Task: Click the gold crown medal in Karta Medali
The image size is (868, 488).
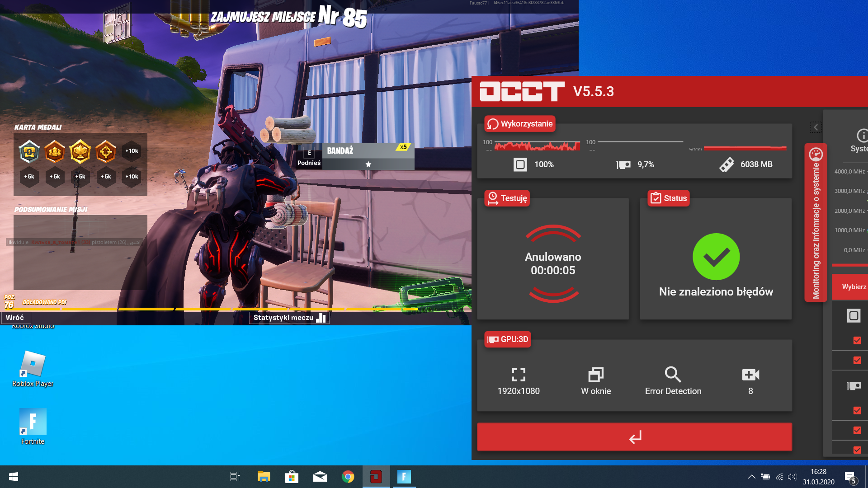Action: (80, 151)
